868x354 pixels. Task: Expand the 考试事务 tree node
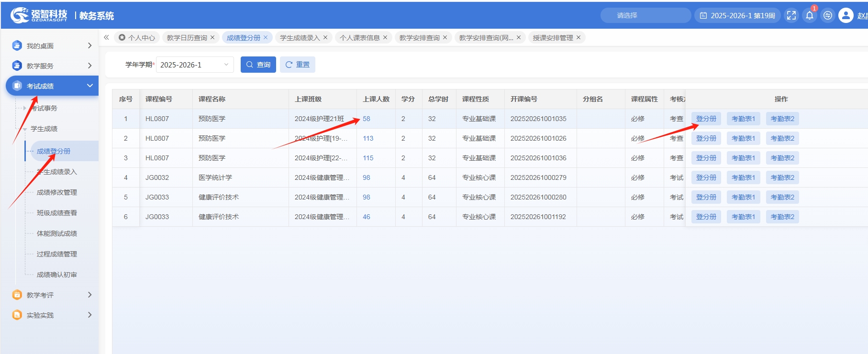point(25,108)
